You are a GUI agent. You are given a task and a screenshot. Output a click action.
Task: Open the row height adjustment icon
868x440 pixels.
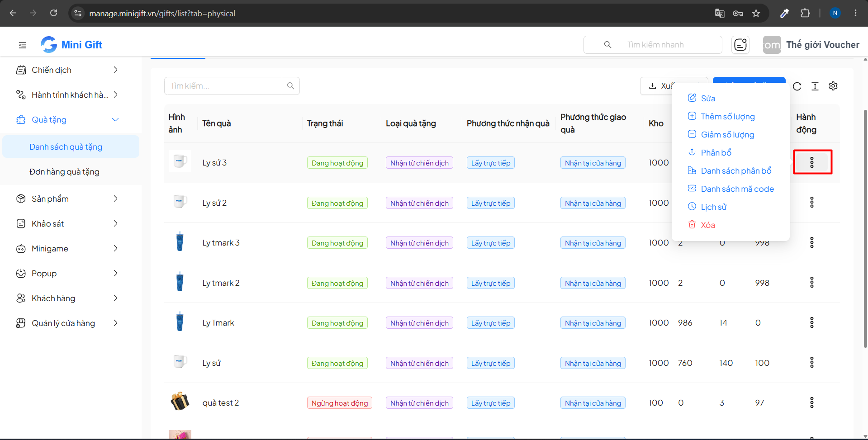click(x=815, y=86)
